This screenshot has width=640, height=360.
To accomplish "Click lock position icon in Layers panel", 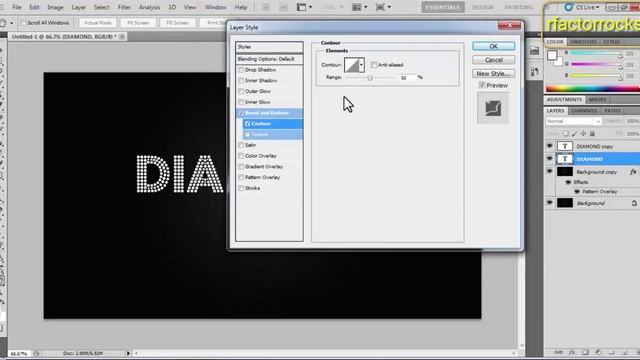I will [x=583, y=133].
